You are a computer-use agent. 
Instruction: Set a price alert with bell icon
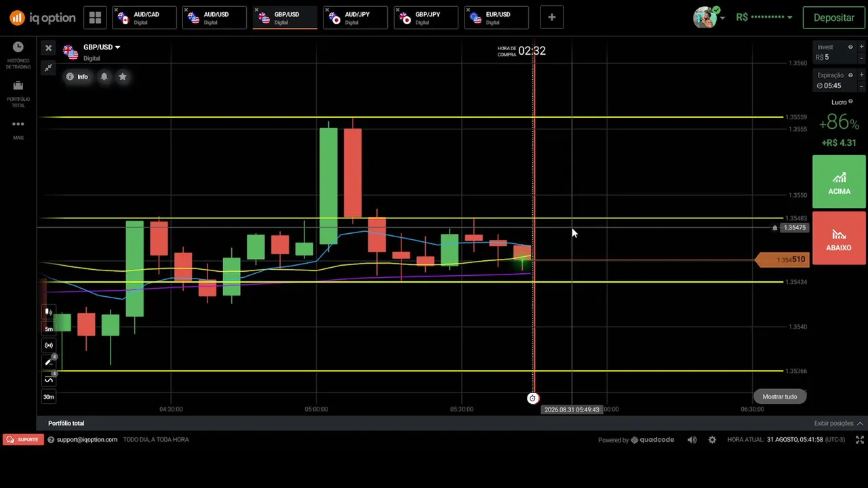tap(104, 77)
